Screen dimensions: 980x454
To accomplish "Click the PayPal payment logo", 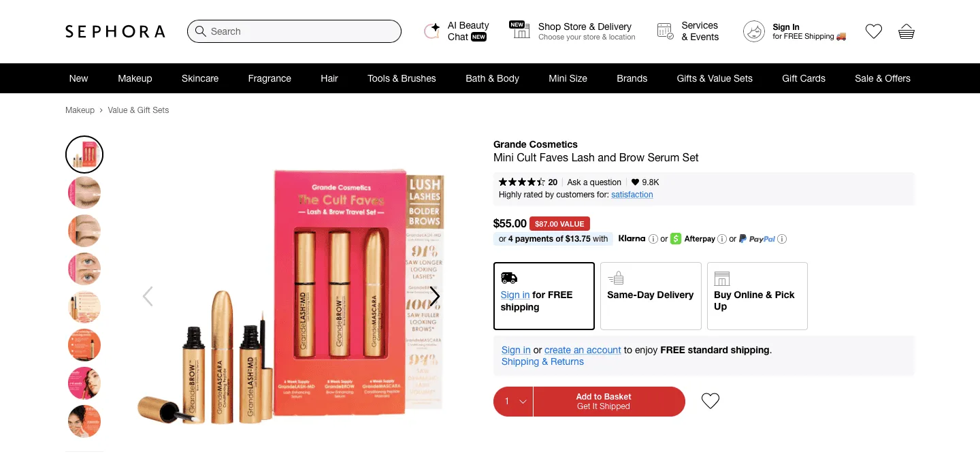I will click(x=757, y=239).
